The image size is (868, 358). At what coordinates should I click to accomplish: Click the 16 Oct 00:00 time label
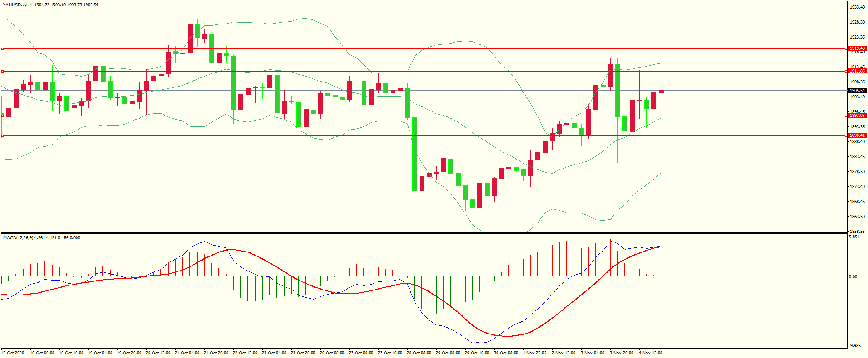pos(42,353)
